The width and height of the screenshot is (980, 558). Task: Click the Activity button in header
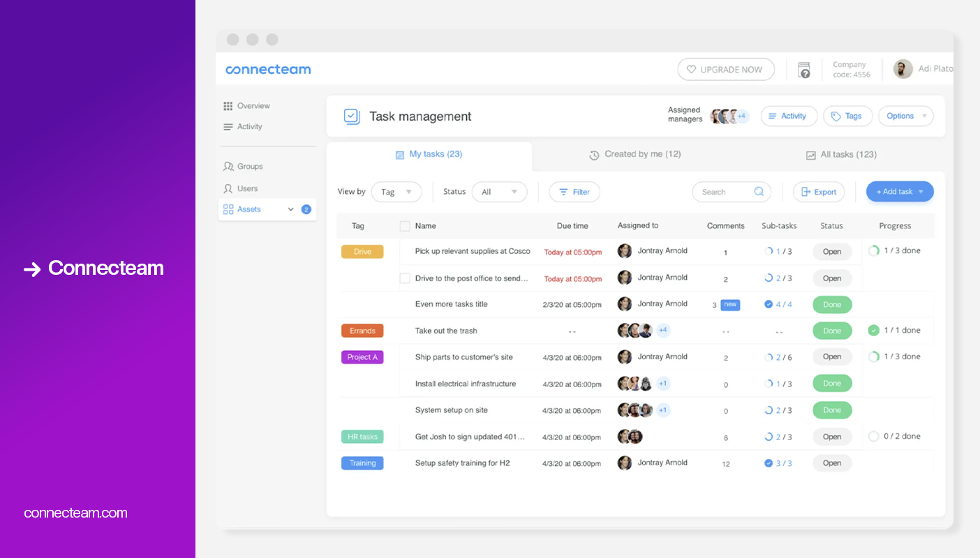coord(788,116)
